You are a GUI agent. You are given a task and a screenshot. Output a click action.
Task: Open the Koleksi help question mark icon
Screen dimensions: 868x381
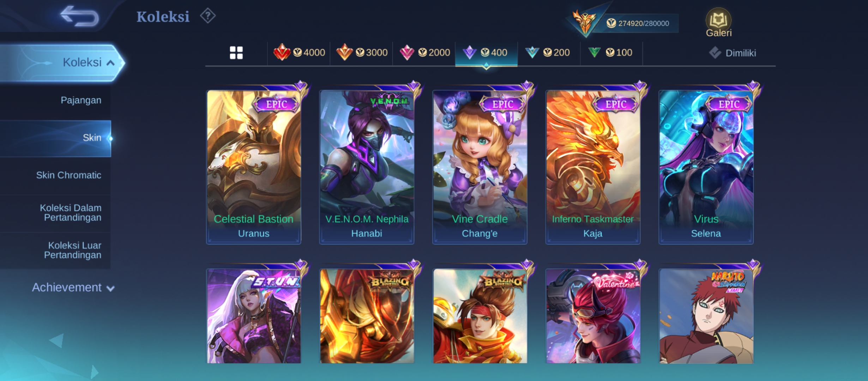pyautogui.click(x=208, y=16)
